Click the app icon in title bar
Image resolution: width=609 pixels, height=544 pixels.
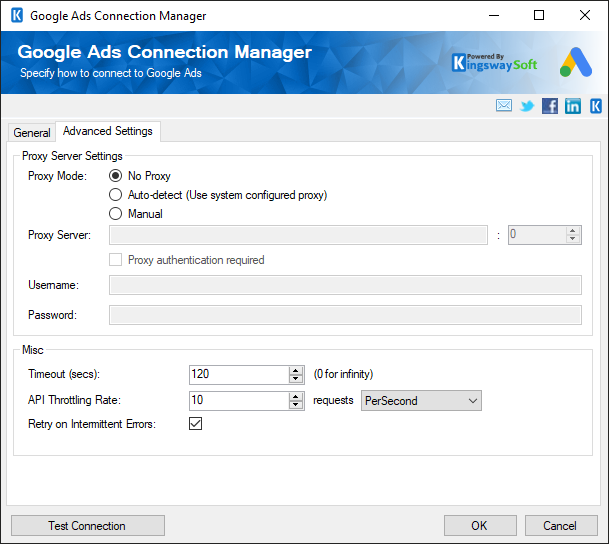[17, 16]
